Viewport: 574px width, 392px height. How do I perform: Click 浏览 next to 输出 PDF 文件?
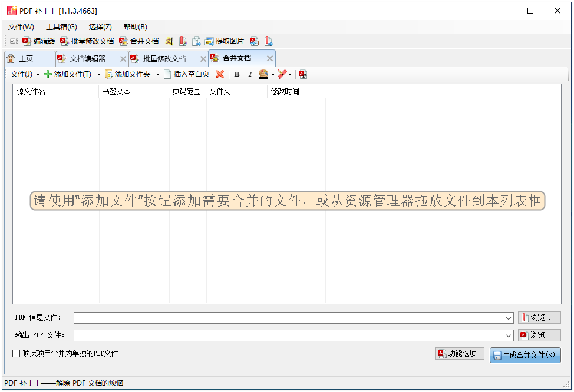click(x=538, y=335)
